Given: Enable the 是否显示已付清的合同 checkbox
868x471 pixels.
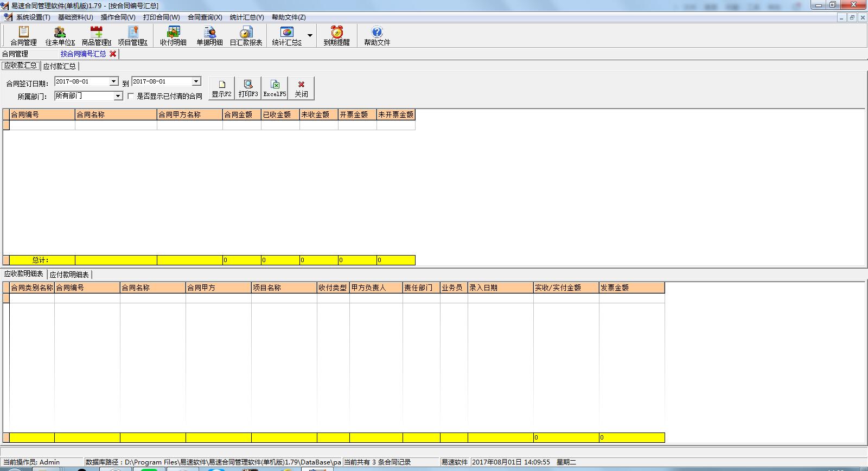Looking at the screenshot, I should tap(131, 96).
